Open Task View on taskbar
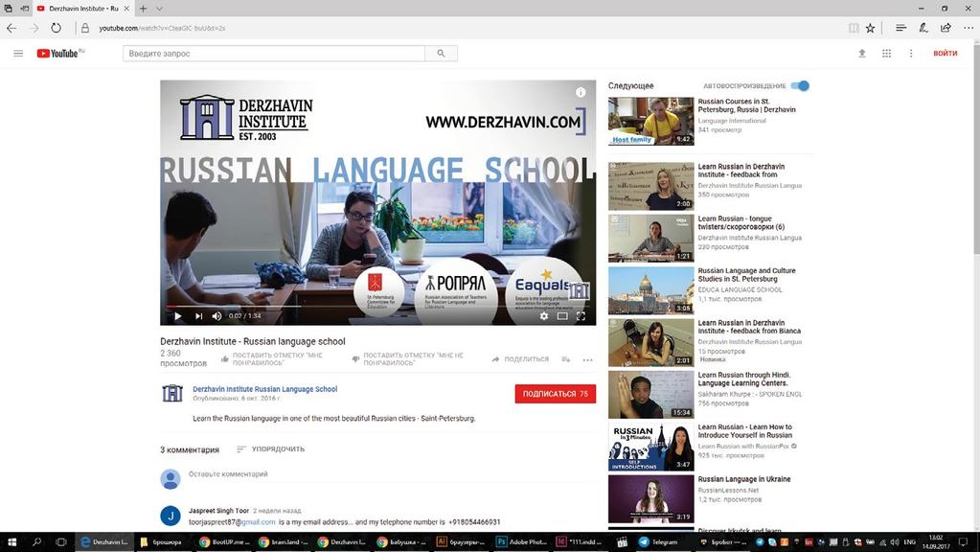Screen dimensions: 980x552 pyautogui.click(x=61, y=542)
